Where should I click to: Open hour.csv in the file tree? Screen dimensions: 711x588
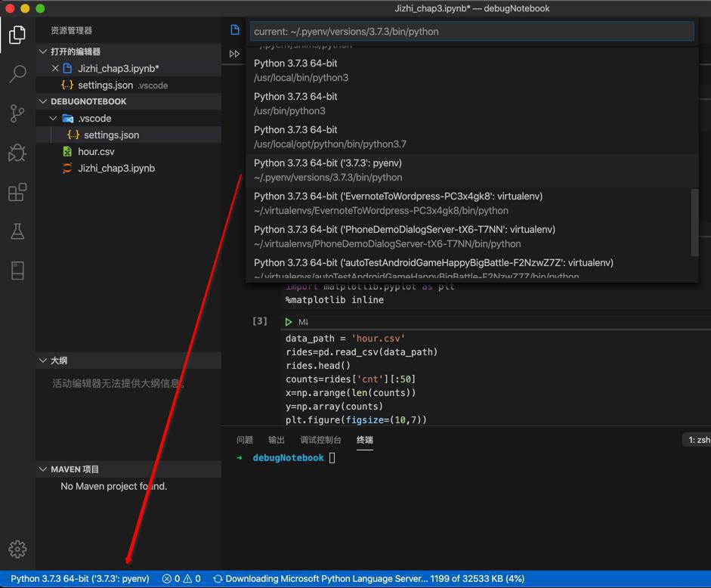click(128, 152)
